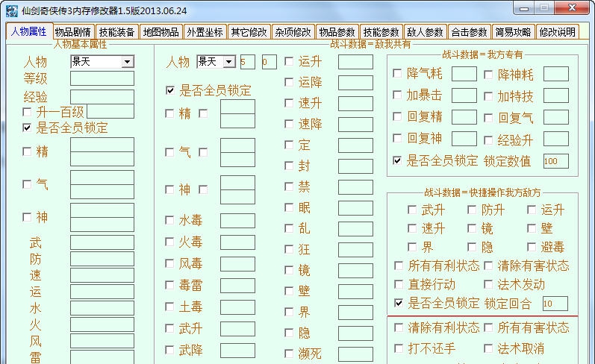Image resolution: width=595 pixels, height=364 pixels.
Task: Check the 精 box in basic attributes
Action: (27, 151)
